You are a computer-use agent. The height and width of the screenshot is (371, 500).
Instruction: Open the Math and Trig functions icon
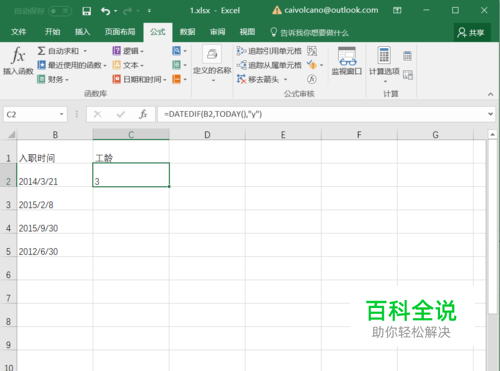[179, 65]
